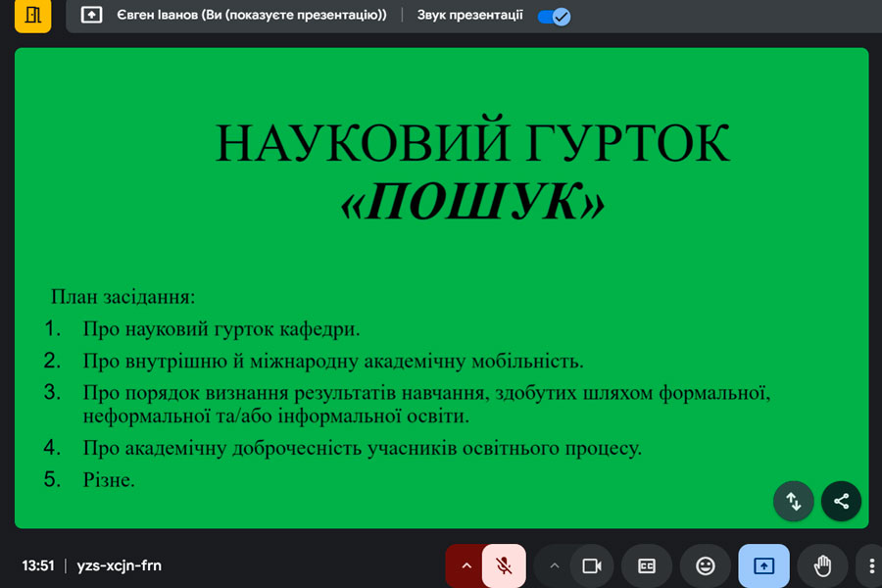882x588 pixels.
Task: Turn on closed captions
Action: (x=647, y=565)
